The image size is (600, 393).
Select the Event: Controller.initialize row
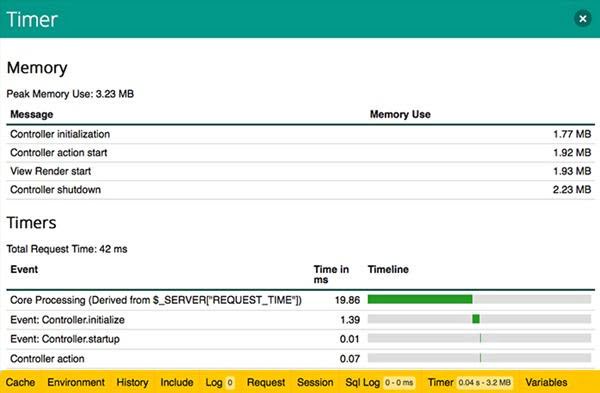click(300, 320)
